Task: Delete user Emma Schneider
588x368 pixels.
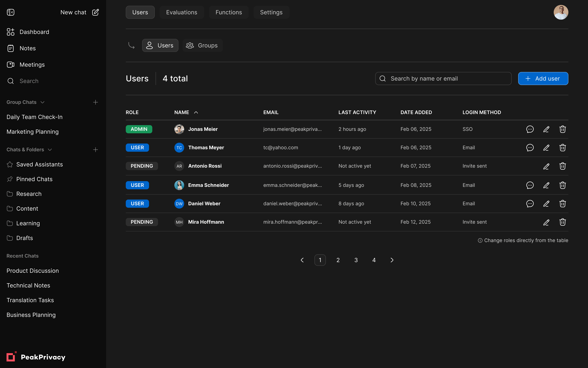Action: (x=562, y=185)
